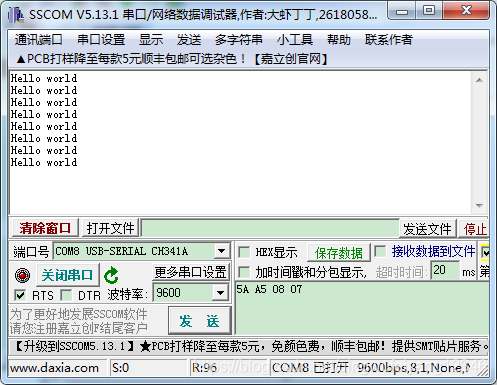Click the 升级到SSCOM5.13.1 scrolling ad text
Viewport: 497px width, 385px height.
pos(251,347)
